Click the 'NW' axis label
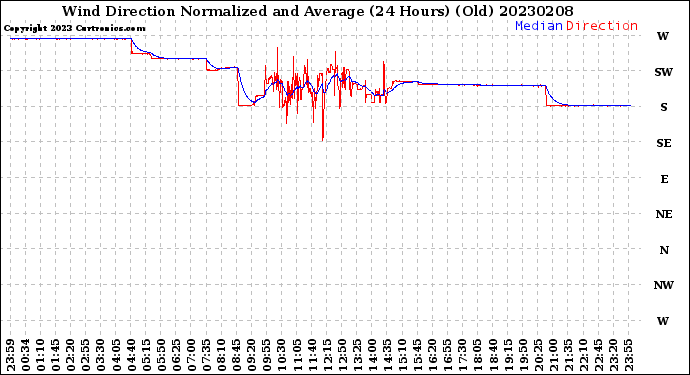The width and height of the screenshot is (690, 375). click(x=664, y=286)
